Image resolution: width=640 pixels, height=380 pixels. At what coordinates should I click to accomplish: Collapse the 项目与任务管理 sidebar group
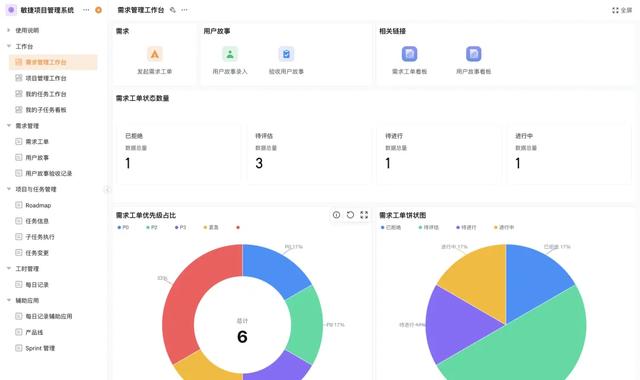pos(9,189)
